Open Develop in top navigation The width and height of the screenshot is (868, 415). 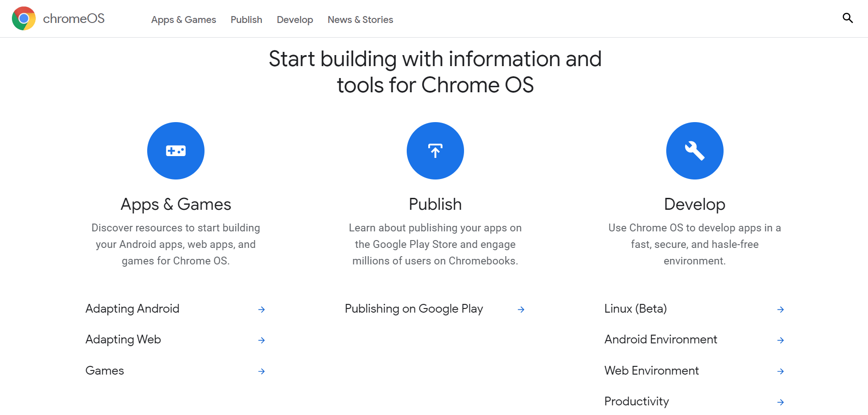[295, 20]
